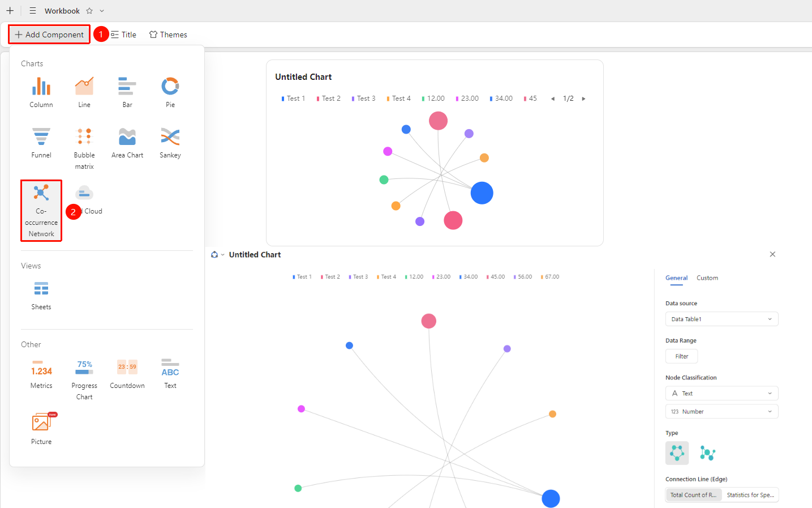Screen dimensions: 812x508
Task: Go to next legend page arrow
Action: point(583,99)
